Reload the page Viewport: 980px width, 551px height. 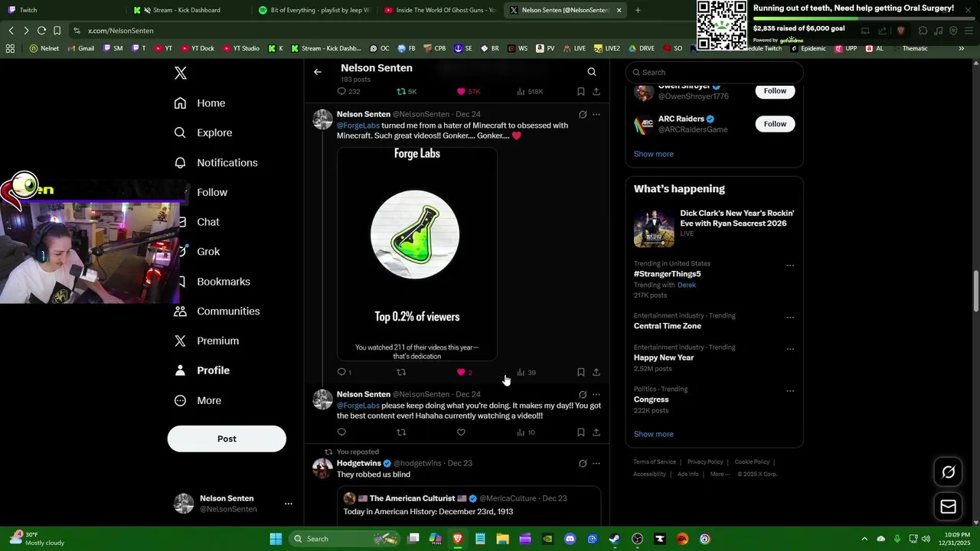(x=41, y=31)
